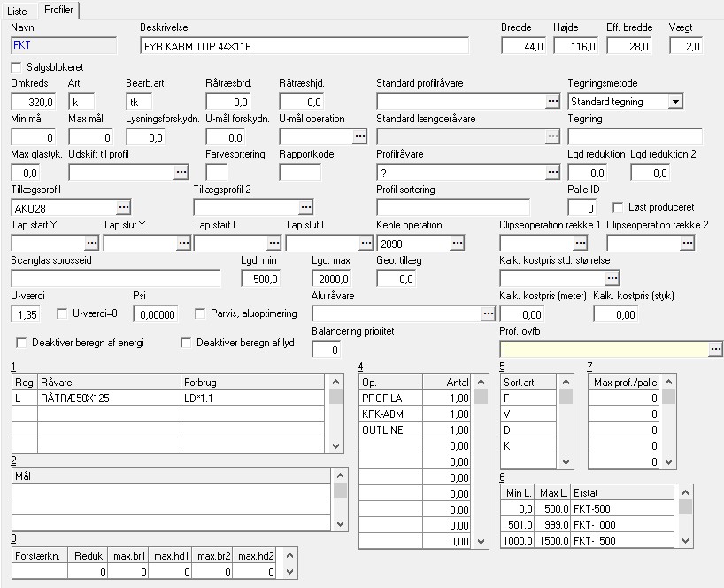Expand the Tegningsmetode dropdown
This screenshot has width=724, height=588.
(x=675, y=102)
